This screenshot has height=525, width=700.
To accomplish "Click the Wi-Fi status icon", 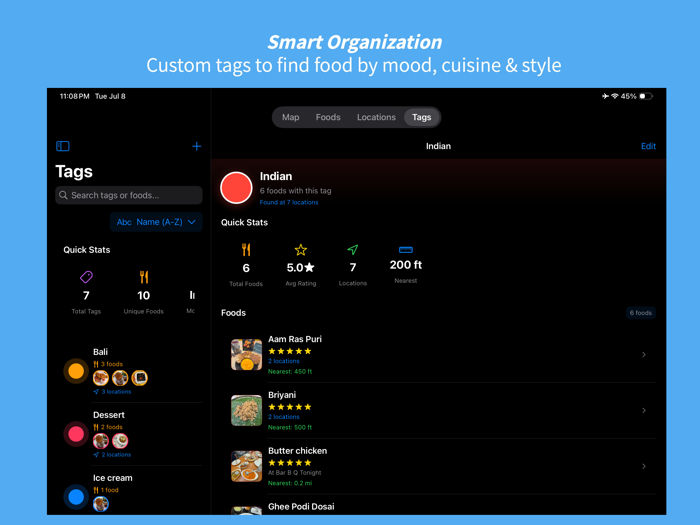I will tap(615, 96).
